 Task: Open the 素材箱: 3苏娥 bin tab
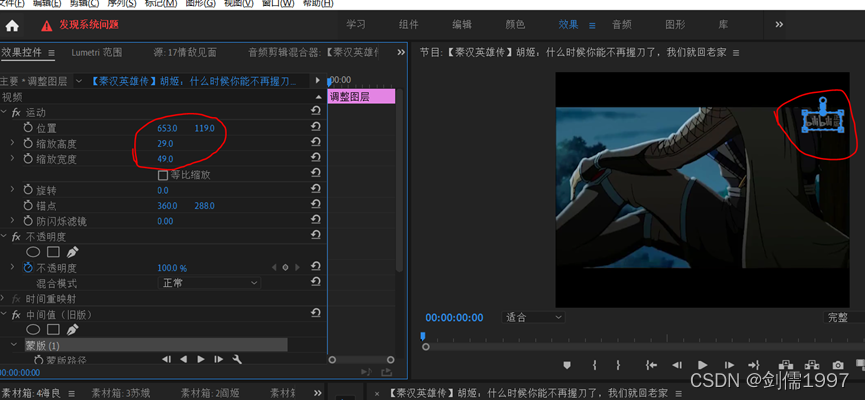(x=119, y=393)
